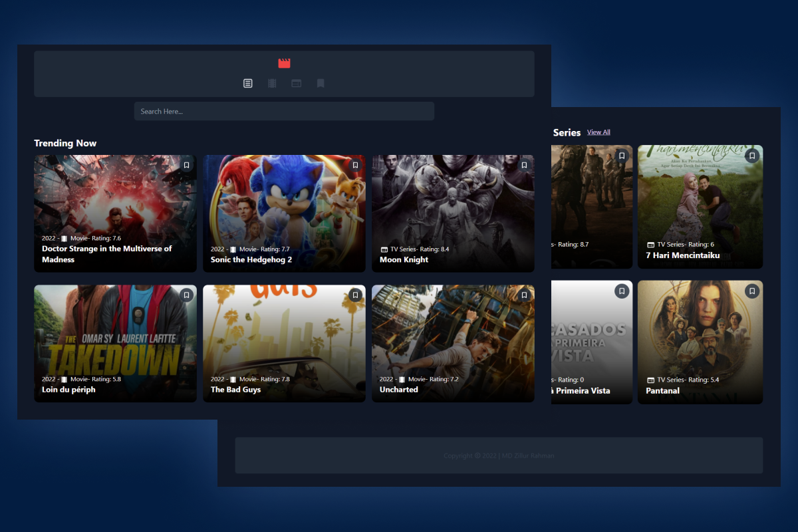The image size is (798, 532).
Task: Click the 'Rating: 5.8' metadata text
Action: 106,379
